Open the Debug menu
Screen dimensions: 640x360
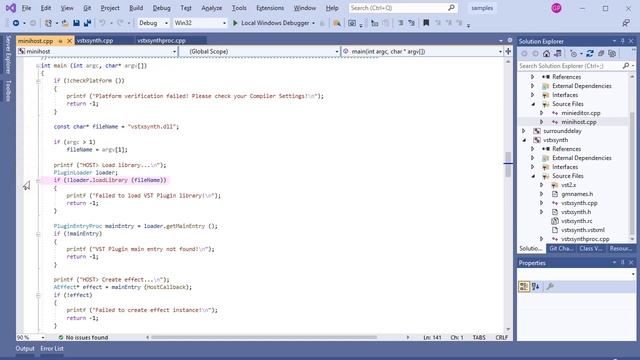[161, 8]
